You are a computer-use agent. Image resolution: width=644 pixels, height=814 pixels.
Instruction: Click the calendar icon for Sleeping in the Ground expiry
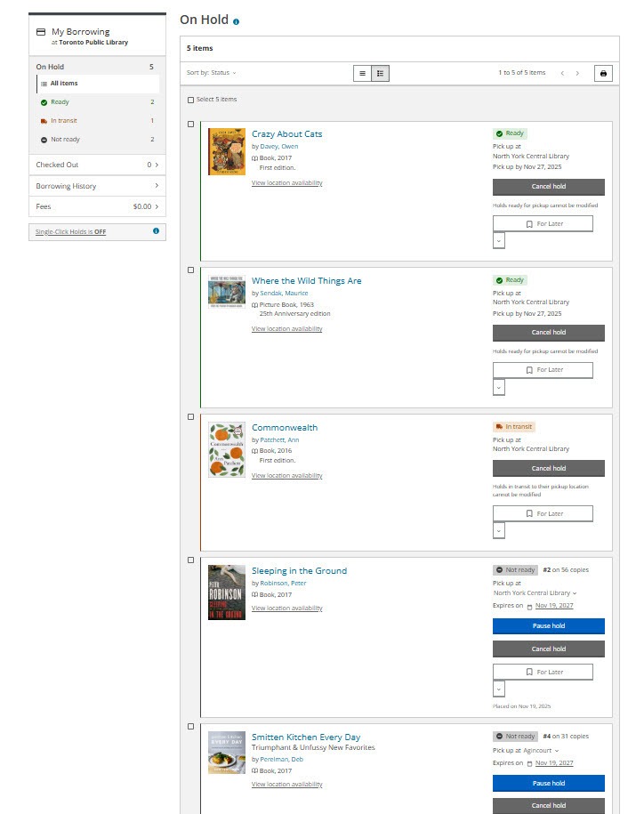529,607
